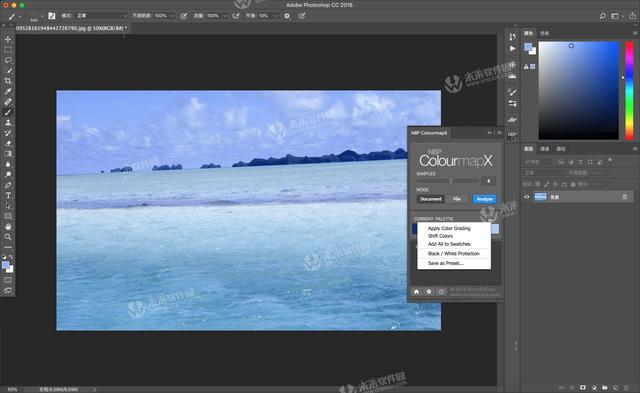
Task: Click the vertical hue spectrum bar
Action: (x=629, y=91)
